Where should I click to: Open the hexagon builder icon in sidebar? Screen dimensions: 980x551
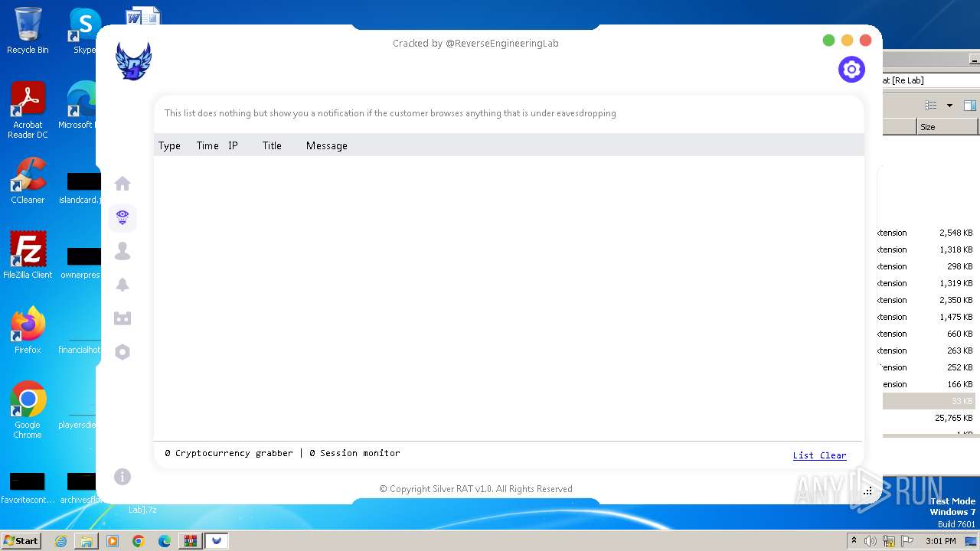click(122, 352)
